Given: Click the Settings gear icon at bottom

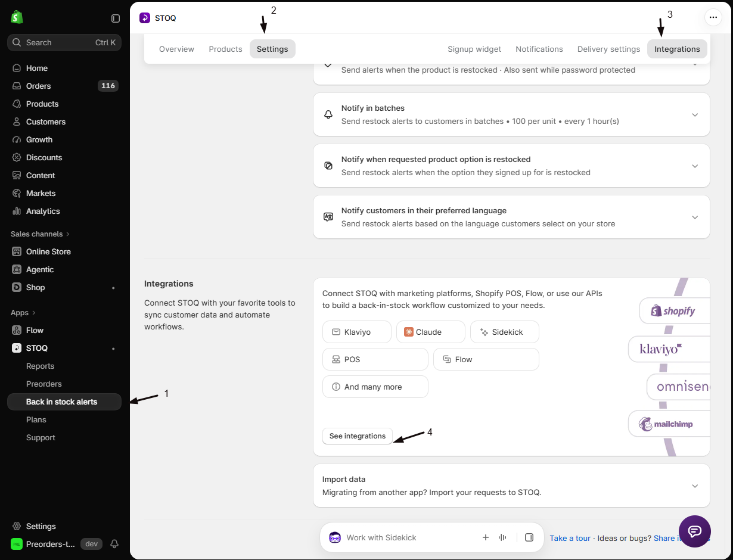Looking at the screenshot, I should (x=17, y=526).
